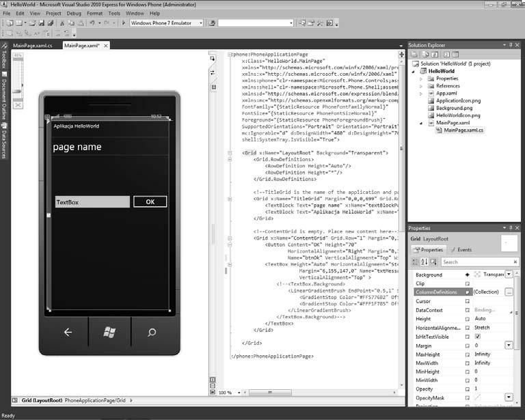Click the Back arrow button on the phone

(x=68, y=332)
